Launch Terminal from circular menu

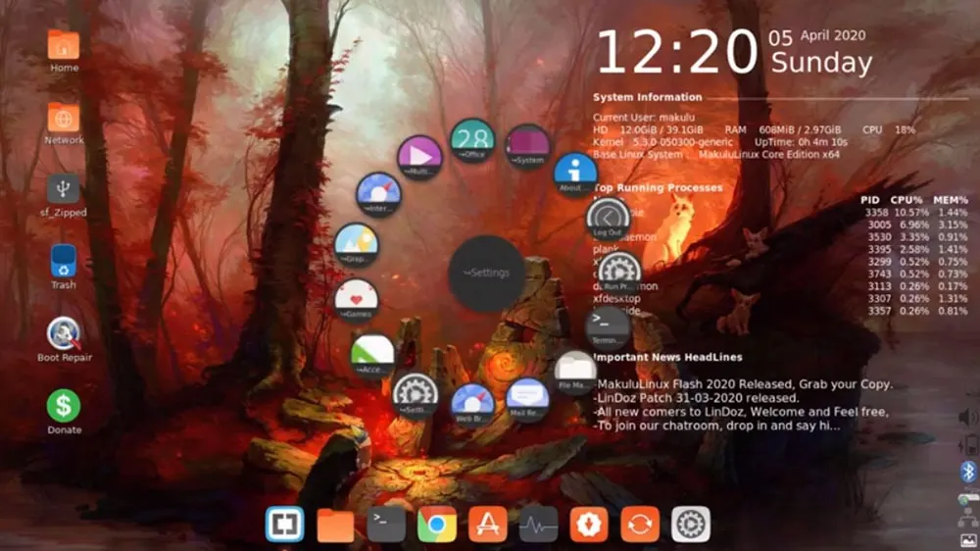coord(609,327)
